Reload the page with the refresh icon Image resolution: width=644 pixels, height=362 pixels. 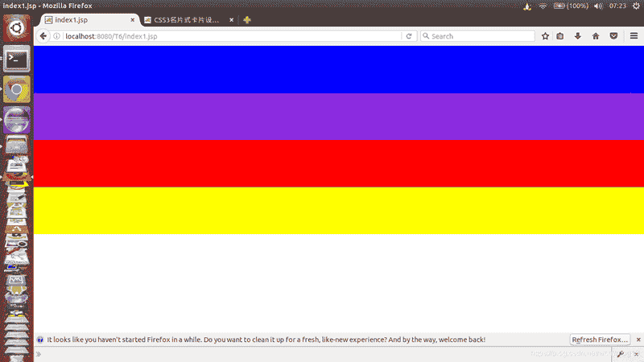tap(409, 36)
